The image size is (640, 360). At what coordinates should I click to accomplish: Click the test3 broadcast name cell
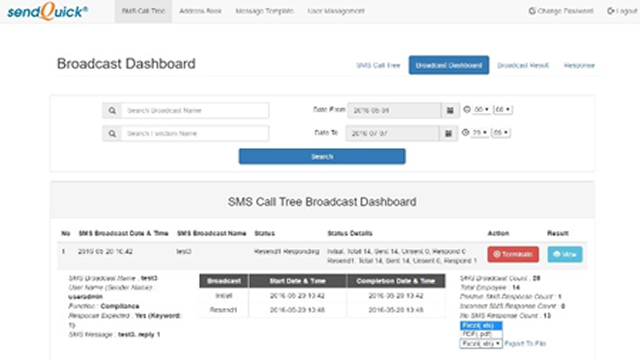coord(184,251)
